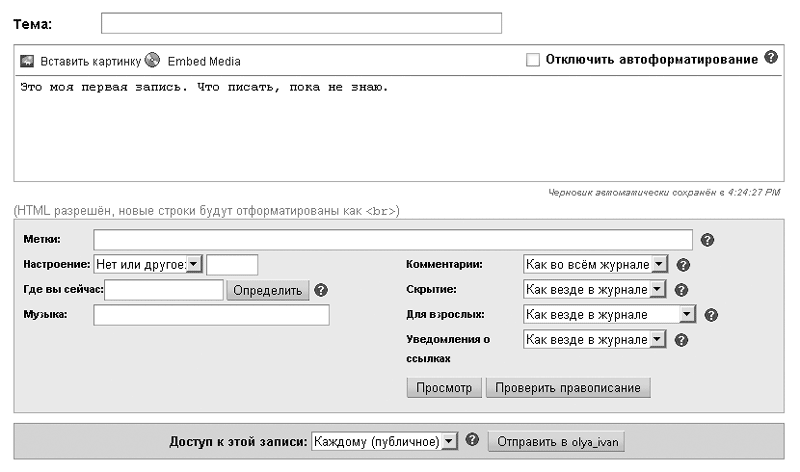
Task: Open the Комментарии dropdown
Action: [595, 264]
